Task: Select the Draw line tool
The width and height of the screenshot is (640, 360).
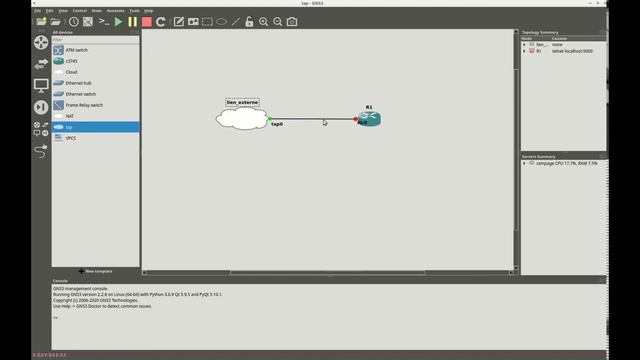Action: (x=236, y=22)
